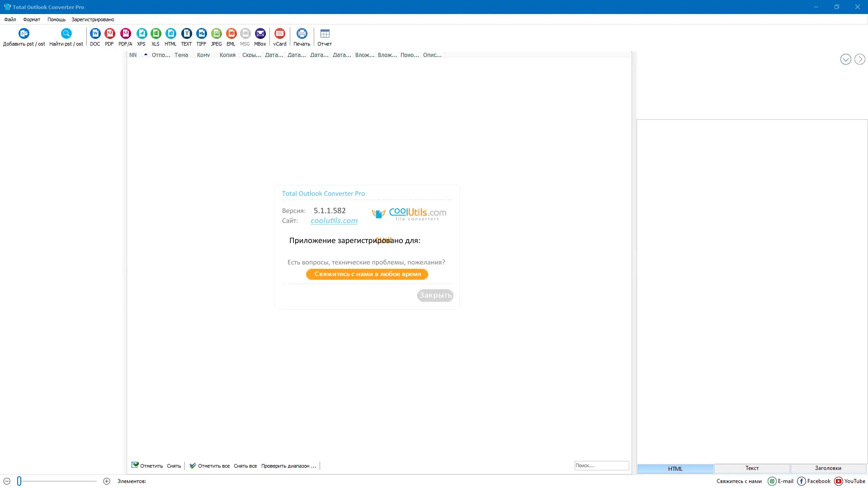Select the XLS converter icon
Viewport: 868px width, 488px height.
pyautogui.click(x=156, y=34)
